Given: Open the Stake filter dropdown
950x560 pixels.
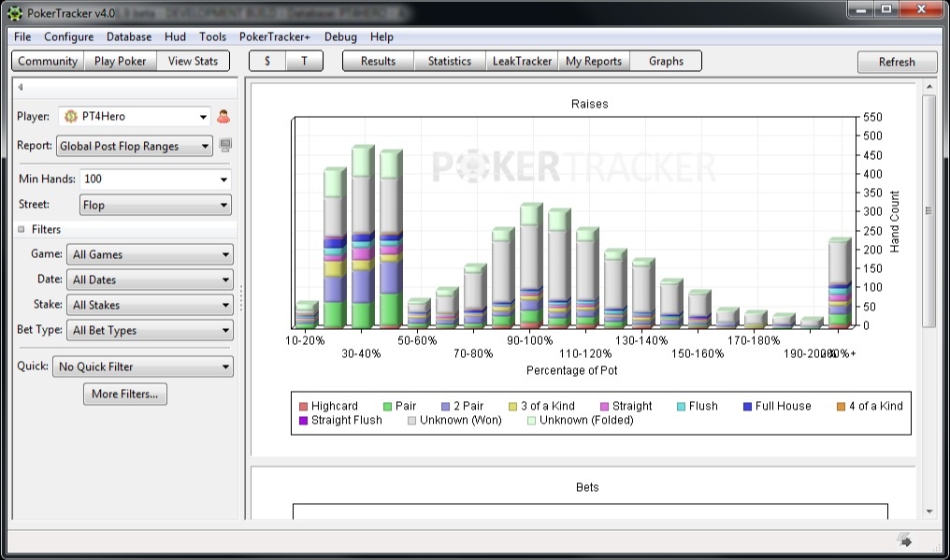Looking at the screenshot, I should pos(150,305).
